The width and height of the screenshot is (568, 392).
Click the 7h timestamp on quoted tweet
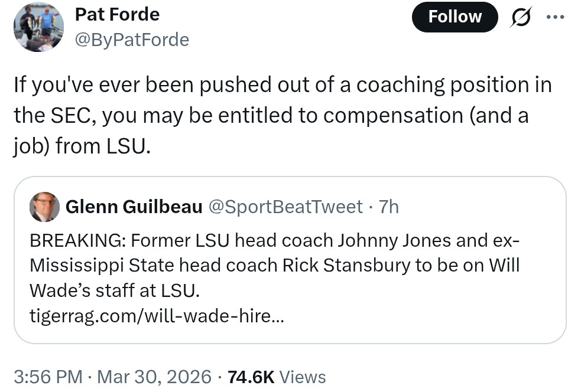click(x=388, y=207)
